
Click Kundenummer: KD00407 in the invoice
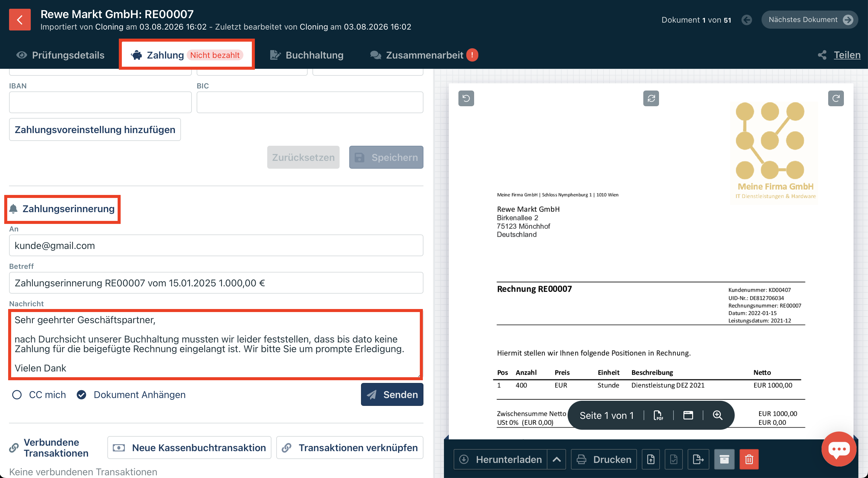[759, 290]
